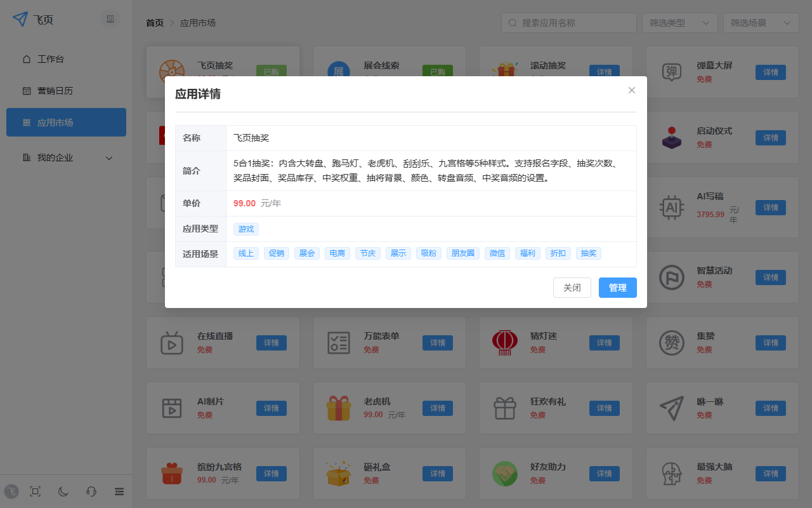The height and width of the screenshot is (508, 812).
Task: Expand the 我的企业 sidebar section
Action: click(66, 157)
